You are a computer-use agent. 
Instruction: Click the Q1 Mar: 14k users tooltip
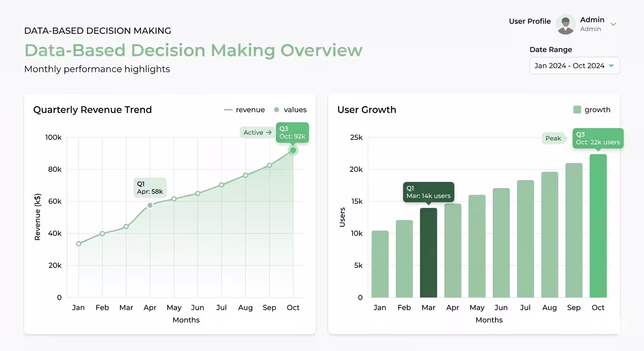[429, 192]
